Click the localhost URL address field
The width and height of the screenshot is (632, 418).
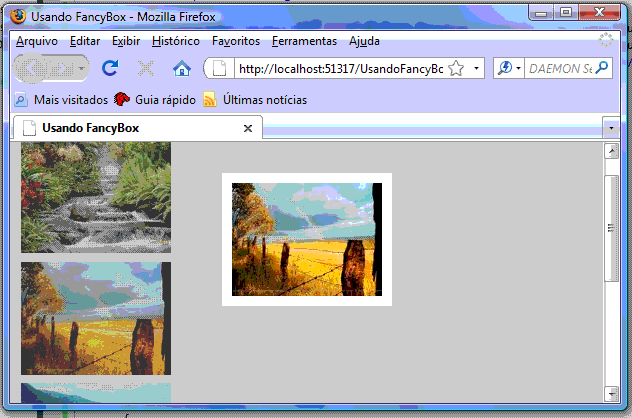click(x=341, y=69)
